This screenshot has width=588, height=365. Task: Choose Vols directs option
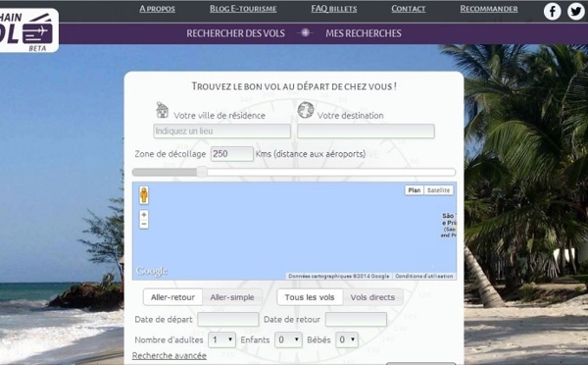tap(372, 297)
